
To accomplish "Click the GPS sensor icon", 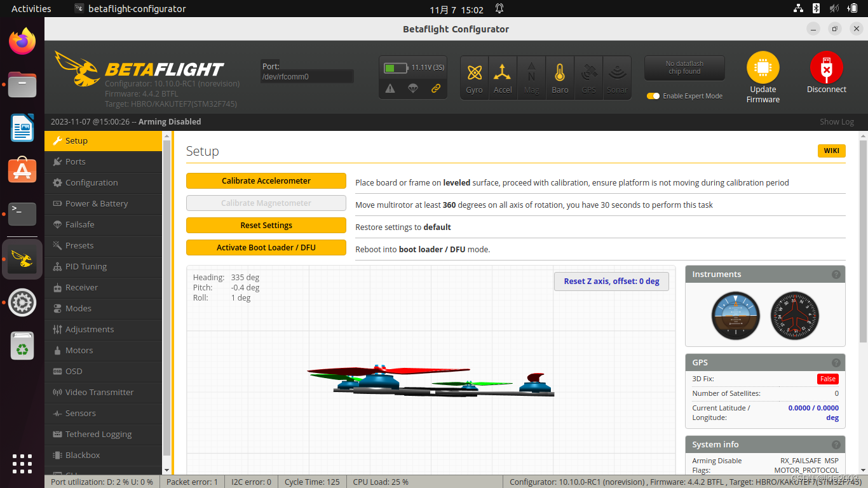I will click(x=588, y=78).
